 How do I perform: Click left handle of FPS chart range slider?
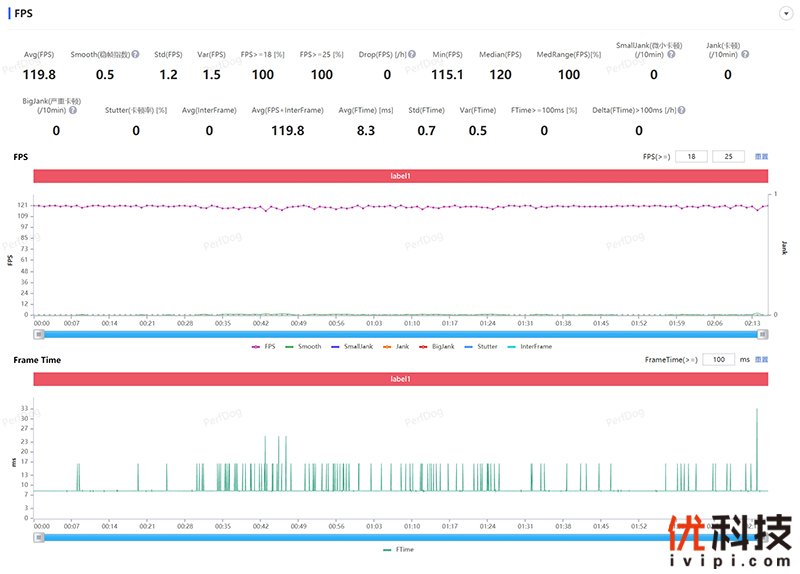(x=39, y=334)
